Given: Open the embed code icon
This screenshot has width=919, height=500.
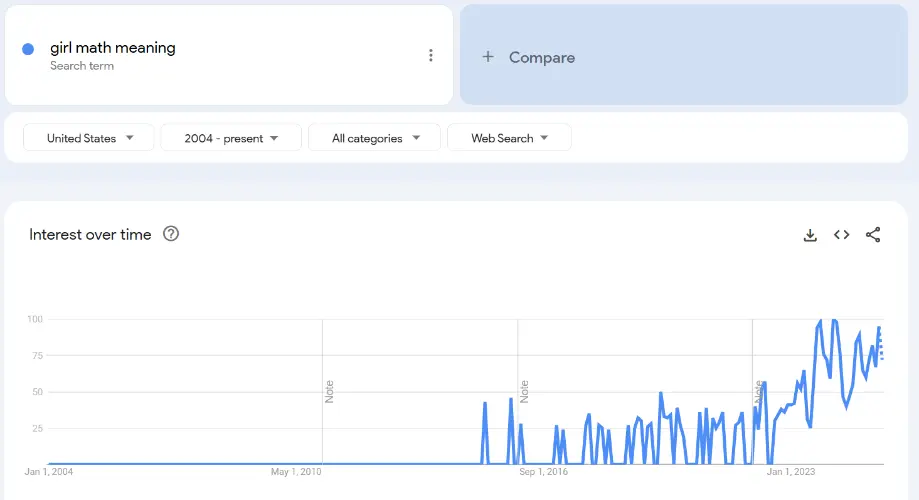Looking at the screenshot, I should coord(842,234).
